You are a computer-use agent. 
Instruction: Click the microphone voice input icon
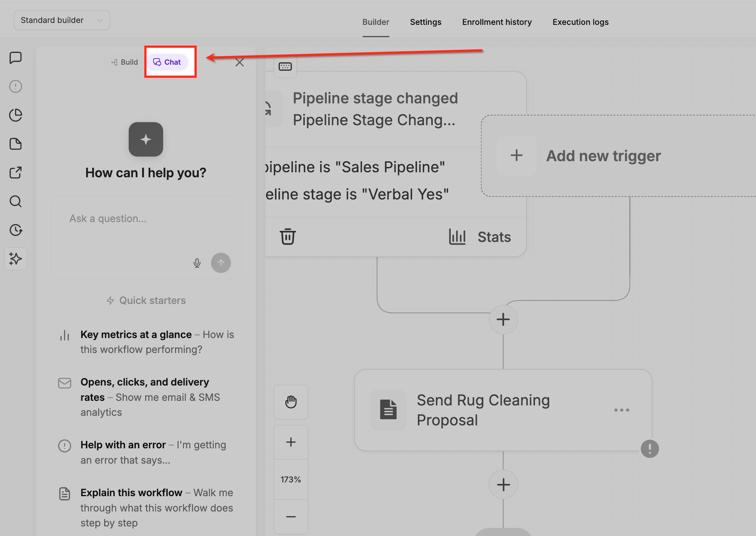197,263
